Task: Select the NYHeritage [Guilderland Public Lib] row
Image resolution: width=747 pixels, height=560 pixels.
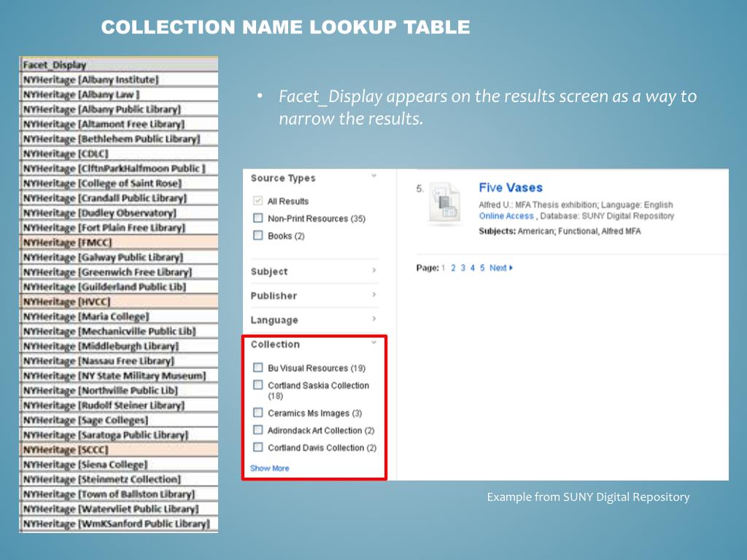Action: 119,287
